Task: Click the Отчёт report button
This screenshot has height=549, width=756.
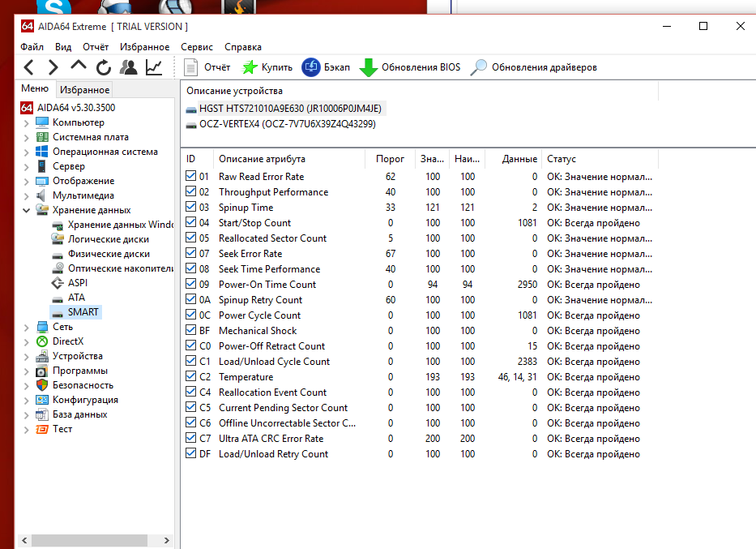Action: [207, 67]
